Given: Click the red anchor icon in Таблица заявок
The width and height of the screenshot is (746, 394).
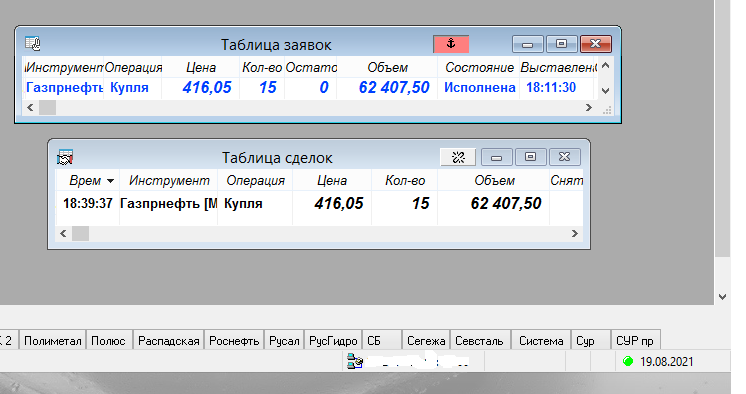Looking at the screenshot, I should [451, 44].
